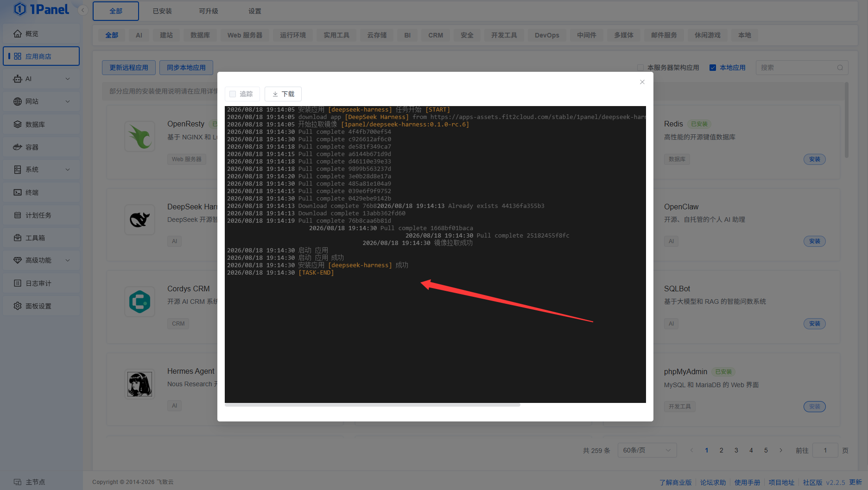868x490 pixels.
Task: Toggle 本服务器架构应用 checkbox
Action: (x=640, y=68)
